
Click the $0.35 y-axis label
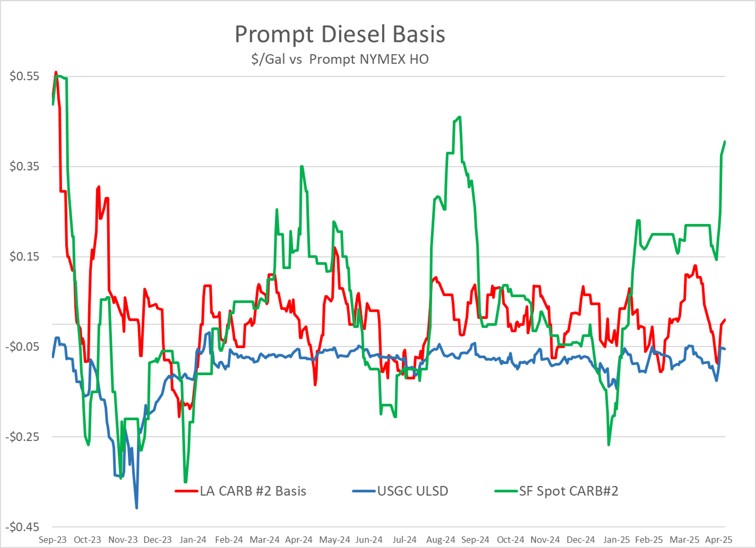coord(24,166)
